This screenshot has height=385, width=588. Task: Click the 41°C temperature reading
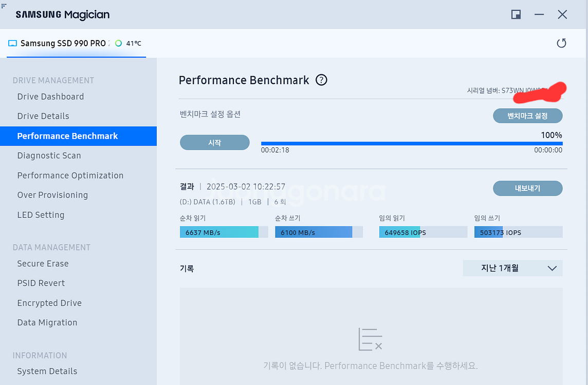[x=134, y=44]
